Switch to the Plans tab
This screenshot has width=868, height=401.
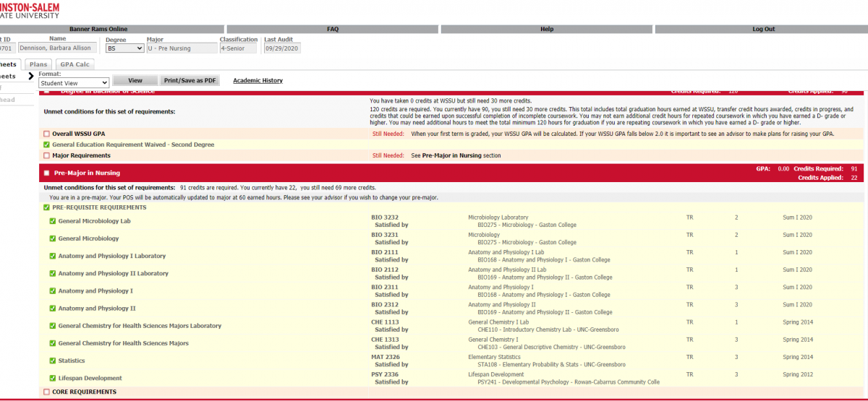coord(38,64)
